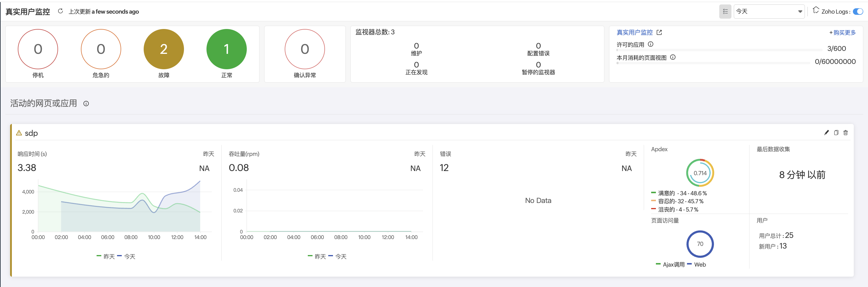This screenshot has width=868, height=287.
Task: Click the Apdex 0.714 gauge ring
Action: tap(700, 173)
